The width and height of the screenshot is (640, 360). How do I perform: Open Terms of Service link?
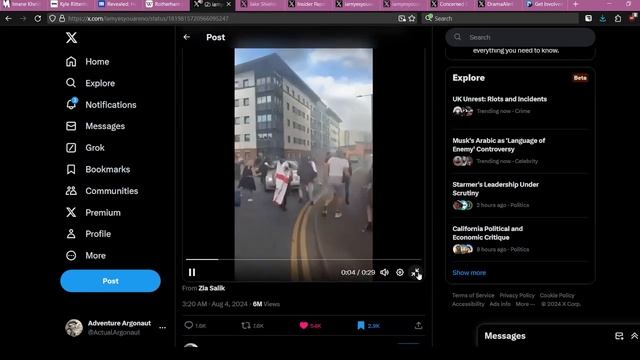click(473, 295)
